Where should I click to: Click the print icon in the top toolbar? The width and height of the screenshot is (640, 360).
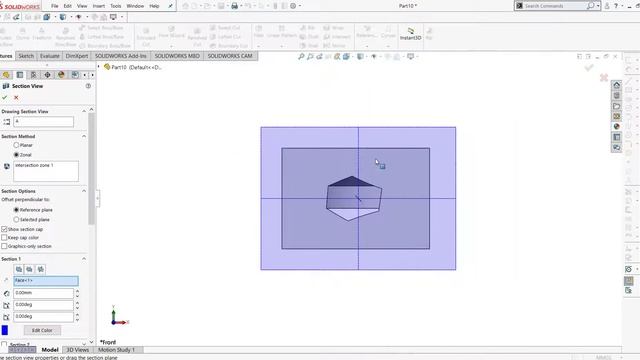(234, 6)
